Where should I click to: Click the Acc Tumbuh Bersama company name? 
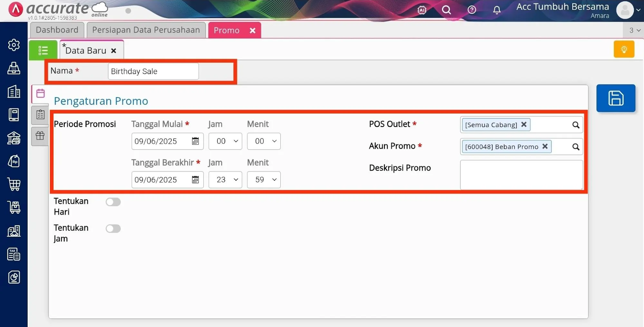562,6
